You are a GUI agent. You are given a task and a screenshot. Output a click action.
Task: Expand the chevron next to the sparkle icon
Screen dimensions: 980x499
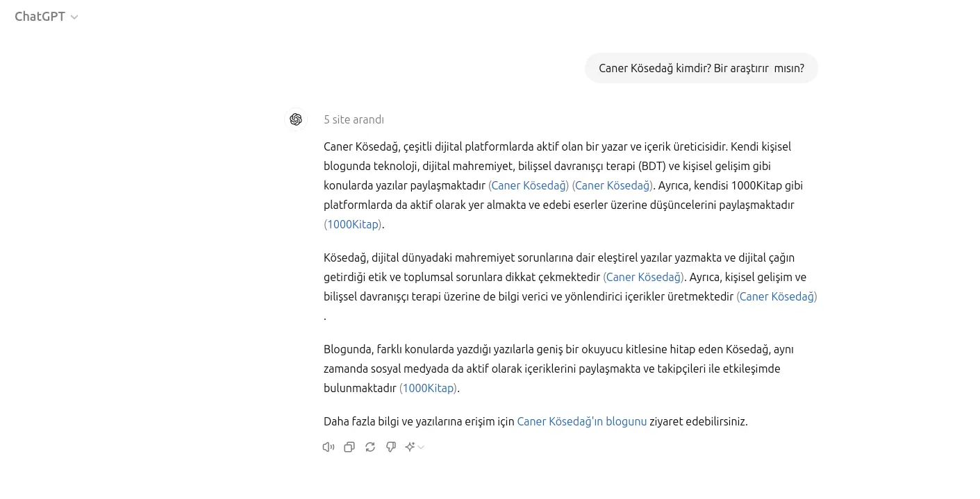click(421, 447)
